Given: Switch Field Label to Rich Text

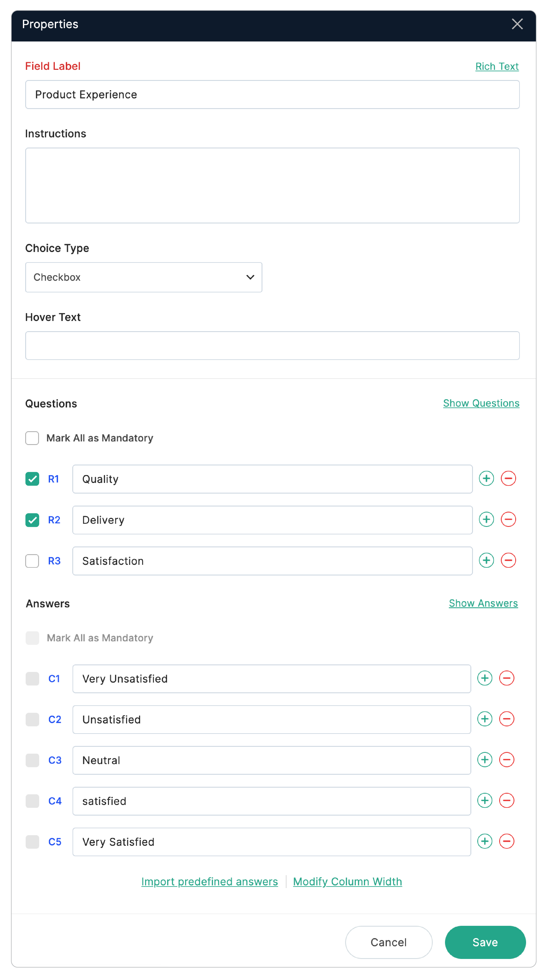Looking at the screenshot, I should (x=496, y=66).
